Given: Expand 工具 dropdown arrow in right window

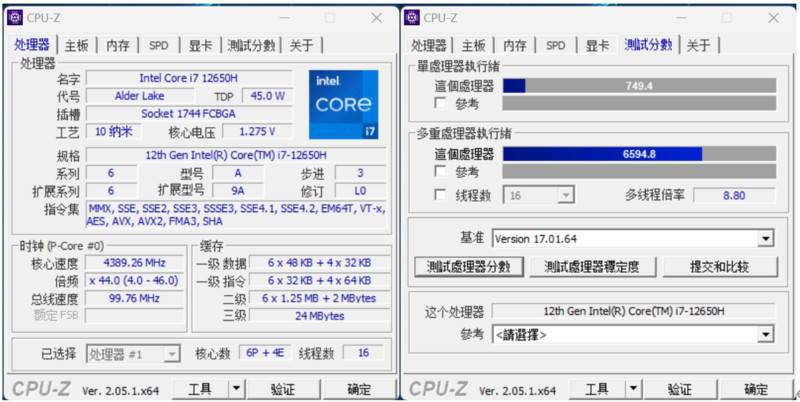Looking at the screenshot, I should (x=632, y=389).
